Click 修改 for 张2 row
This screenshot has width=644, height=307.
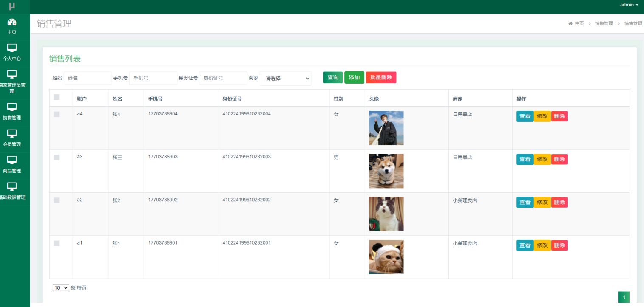(x=542, y=202)
